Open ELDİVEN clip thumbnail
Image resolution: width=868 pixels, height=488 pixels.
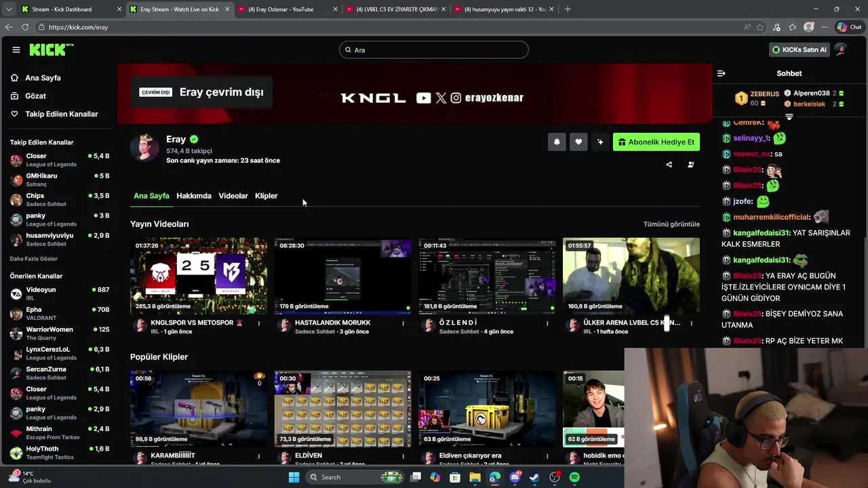point(342,409)
